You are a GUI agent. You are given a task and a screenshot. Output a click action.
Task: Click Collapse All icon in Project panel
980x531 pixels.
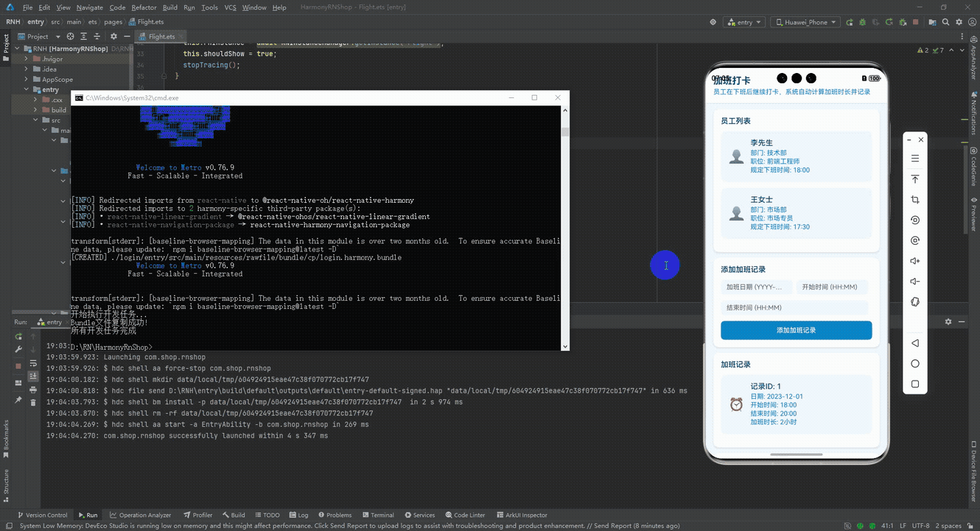pos(99,36)
